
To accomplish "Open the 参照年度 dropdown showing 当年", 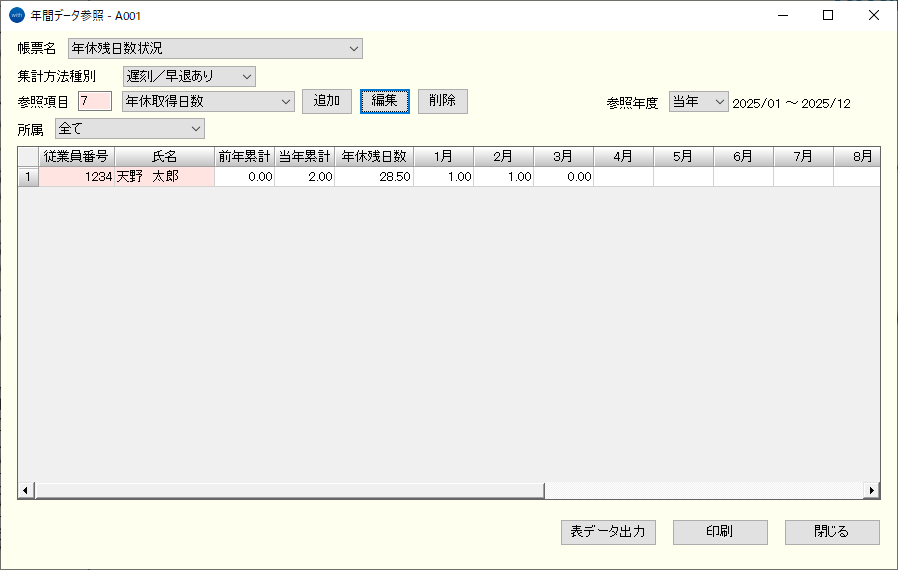I will tap(698, 102).
